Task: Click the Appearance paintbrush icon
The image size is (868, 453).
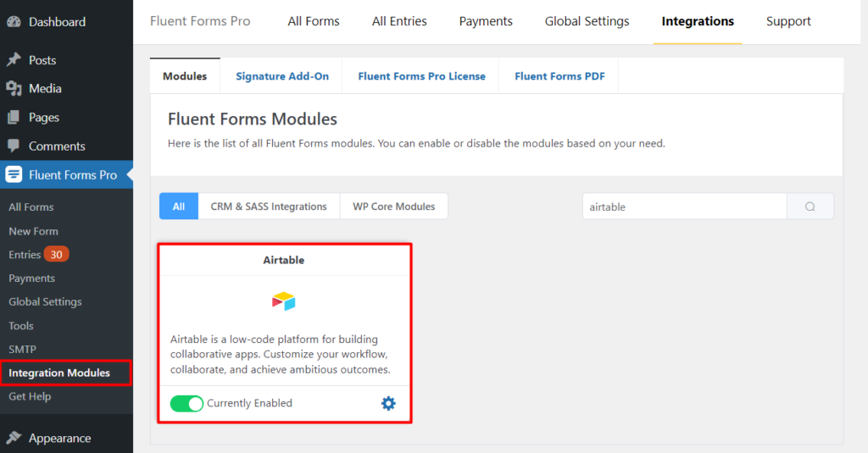Action: click(x=14, y=438)
